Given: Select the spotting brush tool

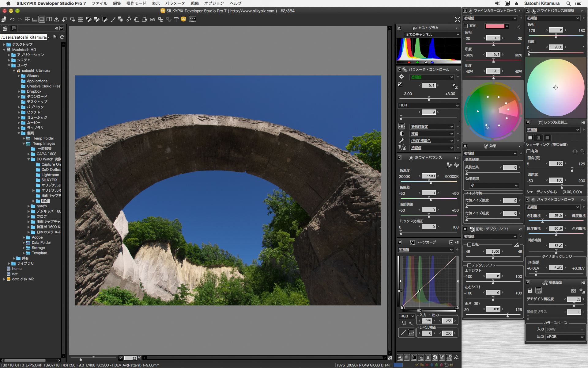Looking at the screenshot, I should tap(113, 19).
